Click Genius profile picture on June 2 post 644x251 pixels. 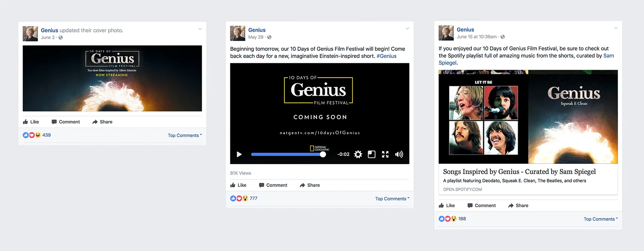coord(30,34)
